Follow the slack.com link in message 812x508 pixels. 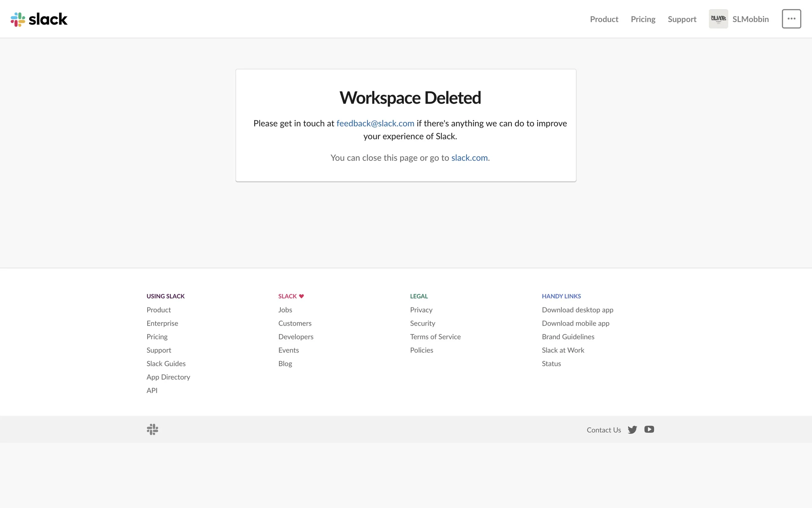(x=469, y=157)
